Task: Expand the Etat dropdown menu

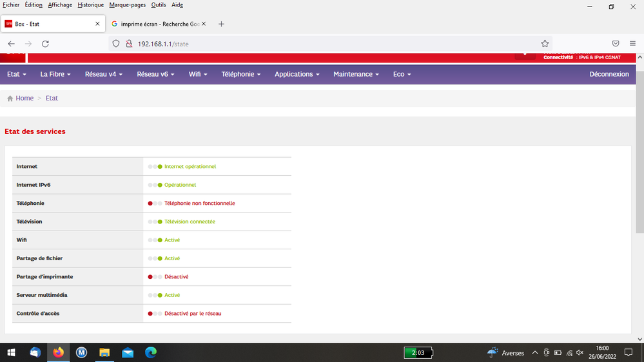Action: click(16, 74)
